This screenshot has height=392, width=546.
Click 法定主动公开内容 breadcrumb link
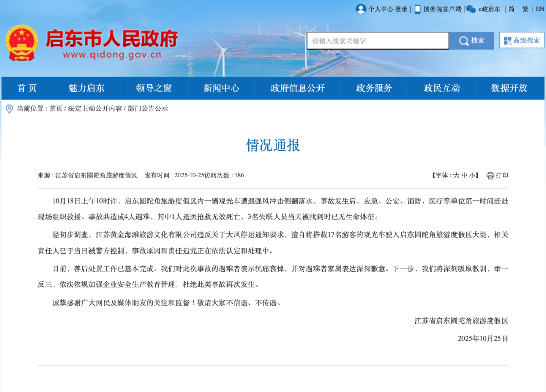95,109
